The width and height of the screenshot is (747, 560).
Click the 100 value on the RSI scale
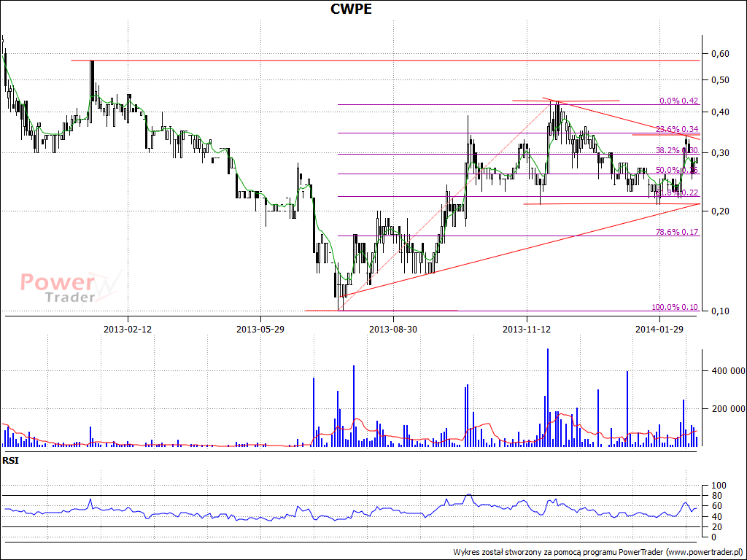[x=719, y=486]
